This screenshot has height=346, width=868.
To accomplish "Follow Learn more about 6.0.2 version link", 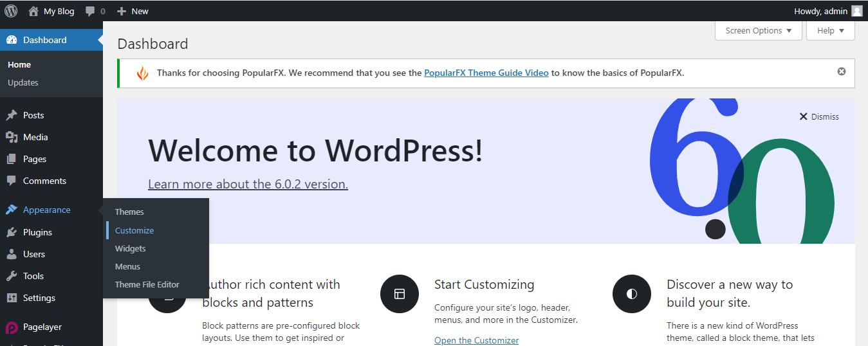I will click(x=248, y=184).
